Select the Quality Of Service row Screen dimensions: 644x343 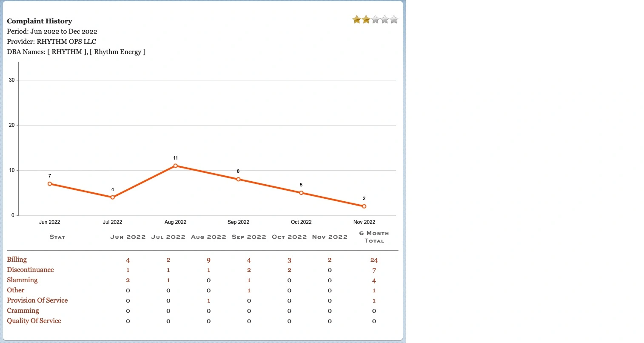tap(34, 321)
